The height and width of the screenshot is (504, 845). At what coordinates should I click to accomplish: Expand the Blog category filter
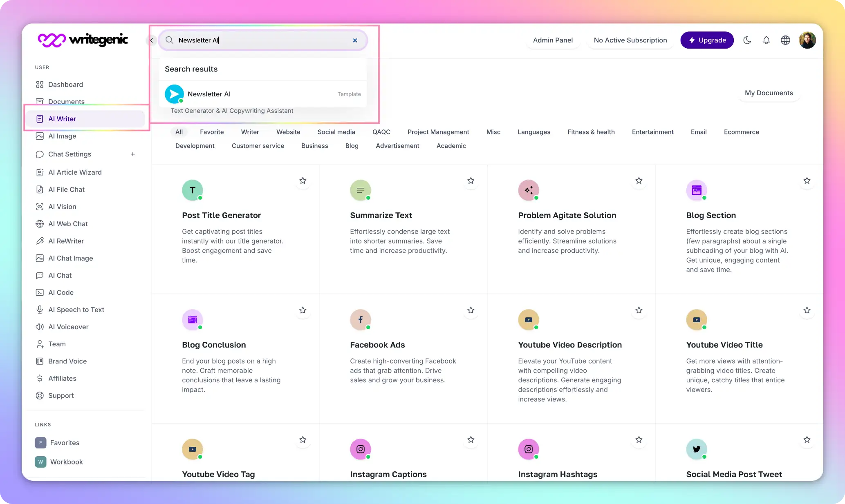pyautogui.click(x=352, y=146)
